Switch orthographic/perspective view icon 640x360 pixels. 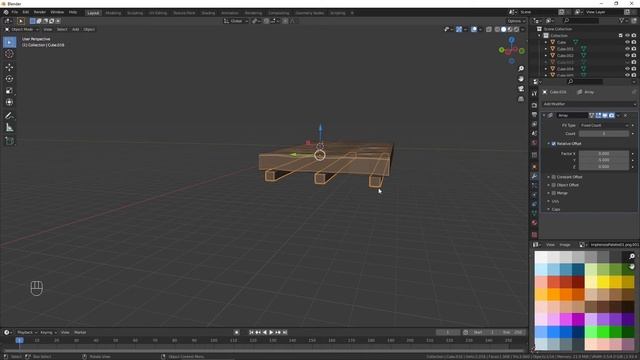pos(521,99)
